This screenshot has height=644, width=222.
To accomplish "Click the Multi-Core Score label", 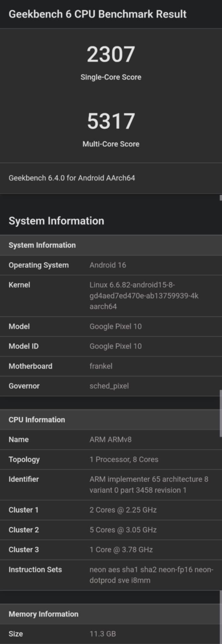I will click(x=111, y=144).
